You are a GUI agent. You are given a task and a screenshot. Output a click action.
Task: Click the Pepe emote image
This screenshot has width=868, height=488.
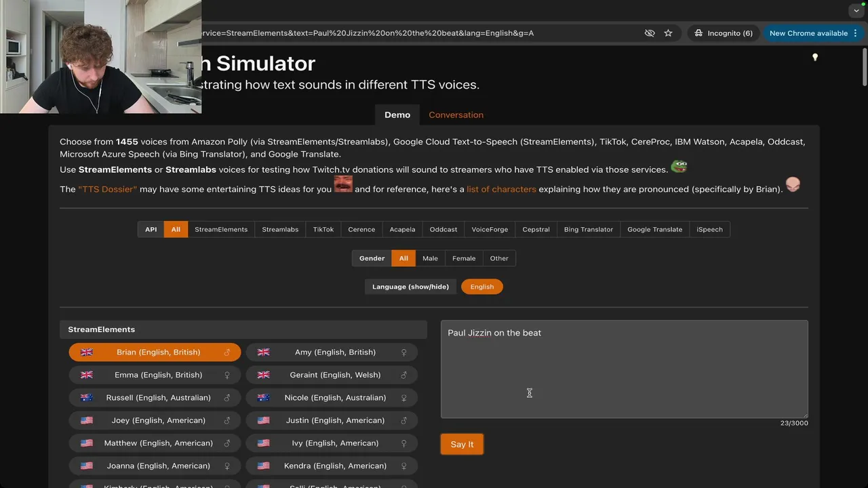click(x=679, y=166)
